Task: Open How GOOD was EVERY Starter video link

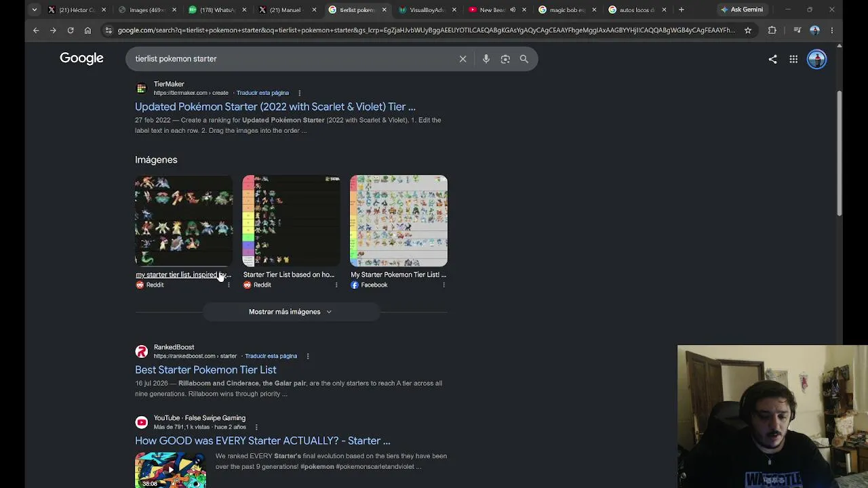Action: [x=262, y=441]
